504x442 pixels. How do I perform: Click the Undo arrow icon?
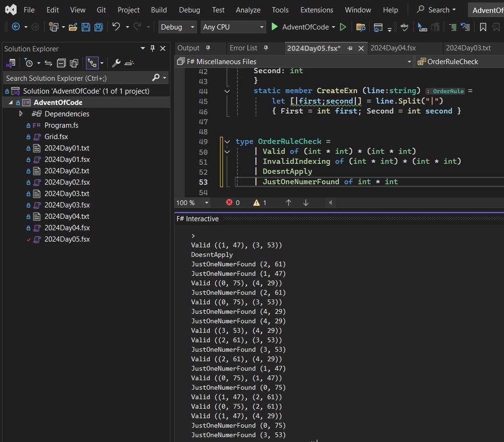pos(116,26)
